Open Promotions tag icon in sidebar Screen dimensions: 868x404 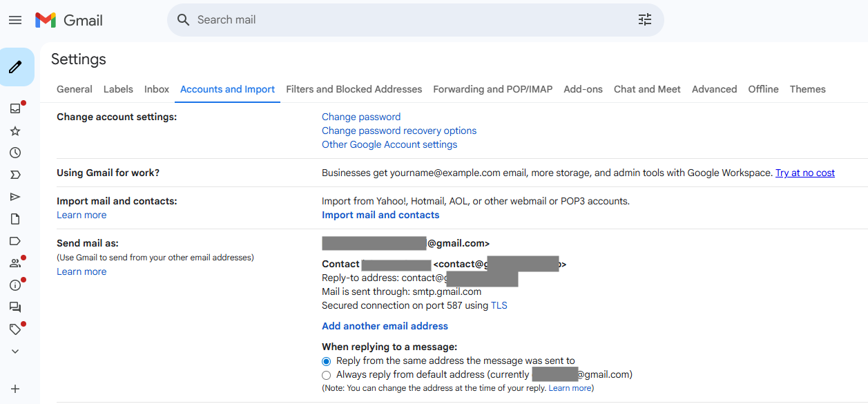(15, 329)
